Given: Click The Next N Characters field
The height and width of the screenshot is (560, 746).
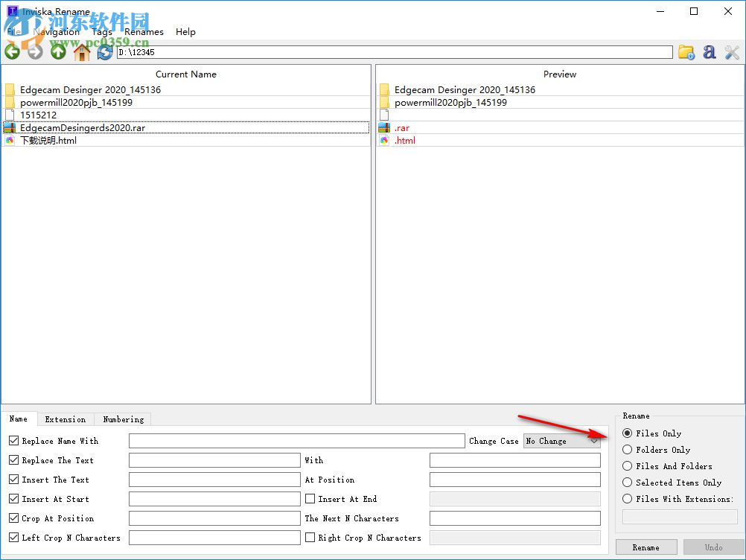Looking at the screenshot, I should (514, 518).
